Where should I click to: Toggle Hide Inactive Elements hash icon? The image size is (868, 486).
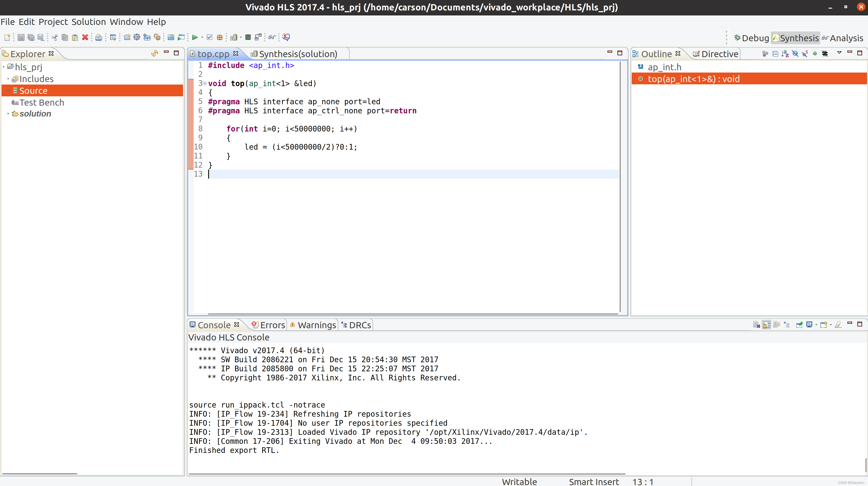coord(825,53)
